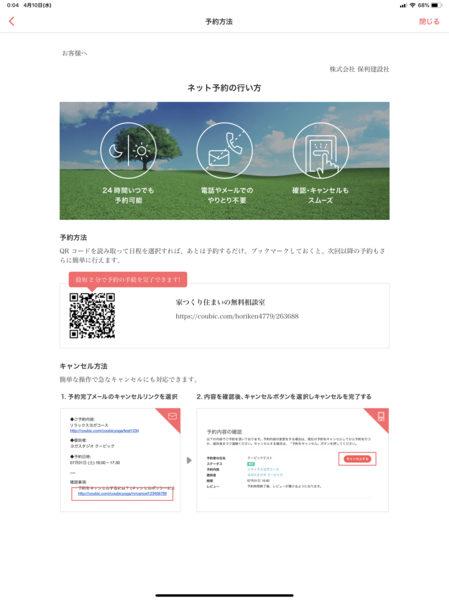449x600 pixels.
Task: Tap 24時間いつでも予約可能 caption
Action: [x=128, y=195]
